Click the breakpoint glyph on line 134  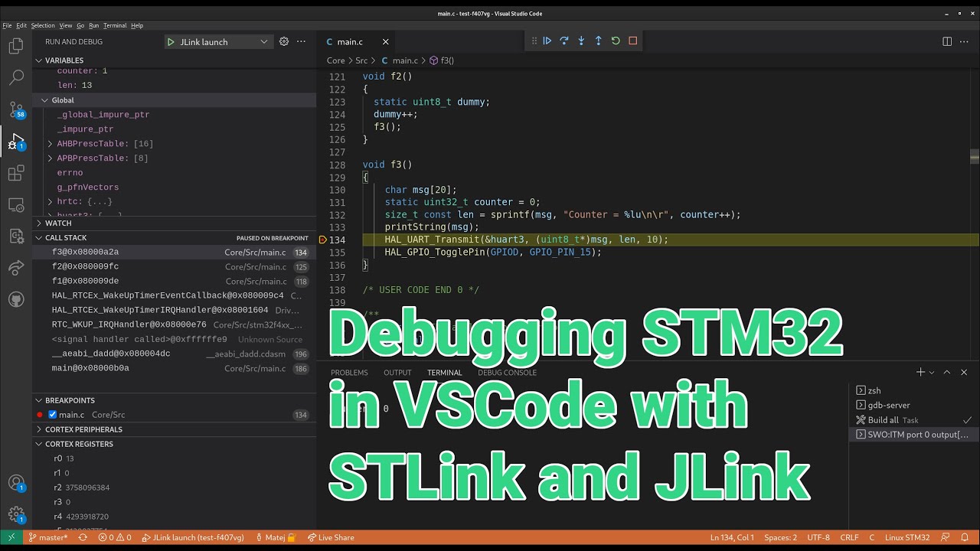pyautogui.click(x=323, y=240)
